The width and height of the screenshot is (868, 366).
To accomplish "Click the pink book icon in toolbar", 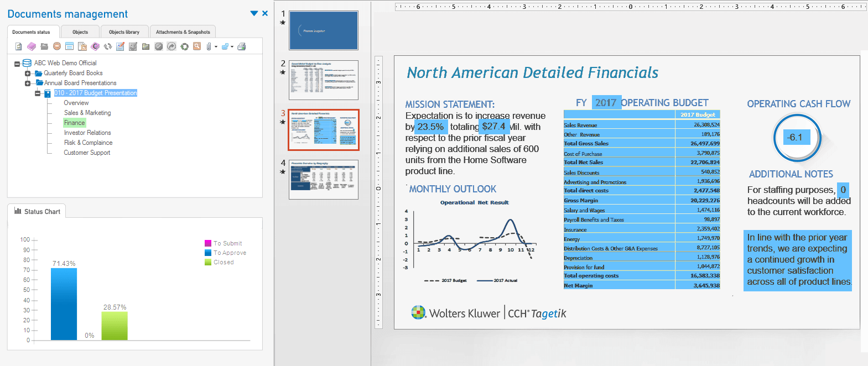I will pyautogui.click(x=32, y=46).
